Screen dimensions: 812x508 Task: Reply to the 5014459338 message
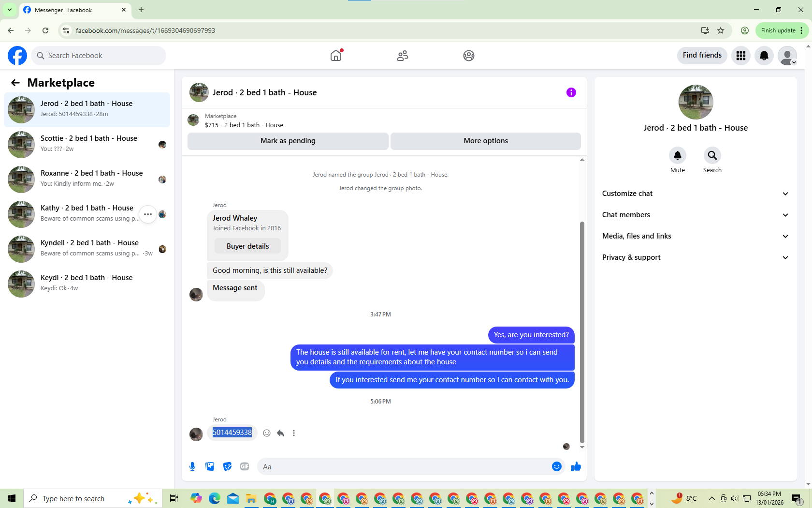click(x=280, y=433)
